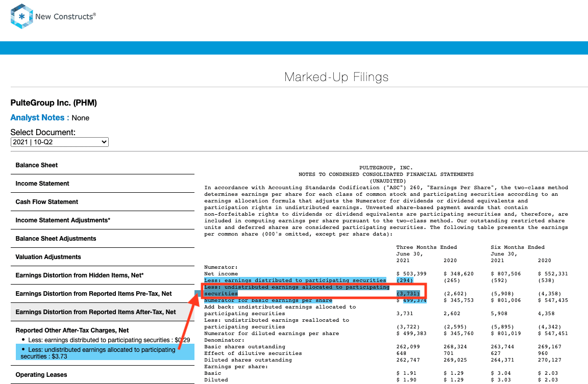Click 2020 six-month diluted shares 270,127
This screenshot has width=588, height=384.
point(549,360)
